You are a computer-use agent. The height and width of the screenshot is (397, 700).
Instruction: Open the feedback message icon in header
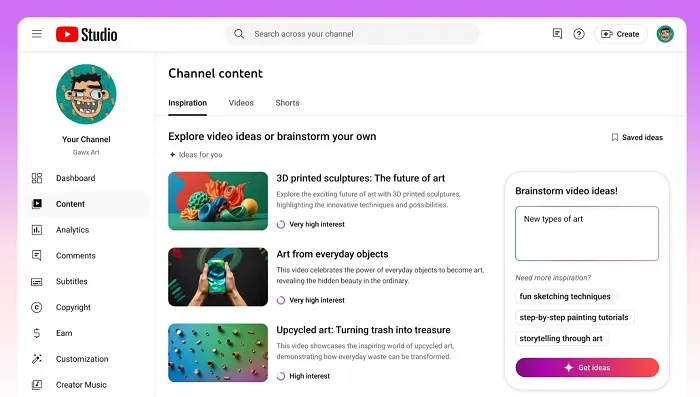pos(557,34)
